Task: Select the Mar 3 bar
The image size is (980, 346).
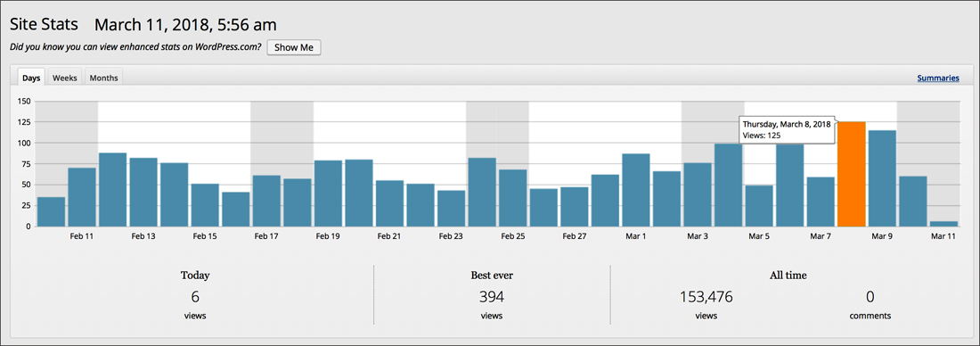Action: 698,194
